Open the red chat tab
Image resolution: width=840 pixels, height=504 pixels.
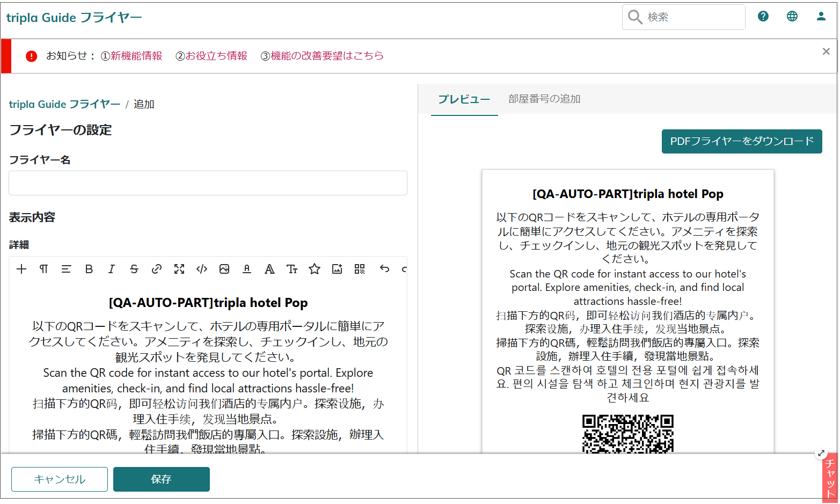point(830,478)
